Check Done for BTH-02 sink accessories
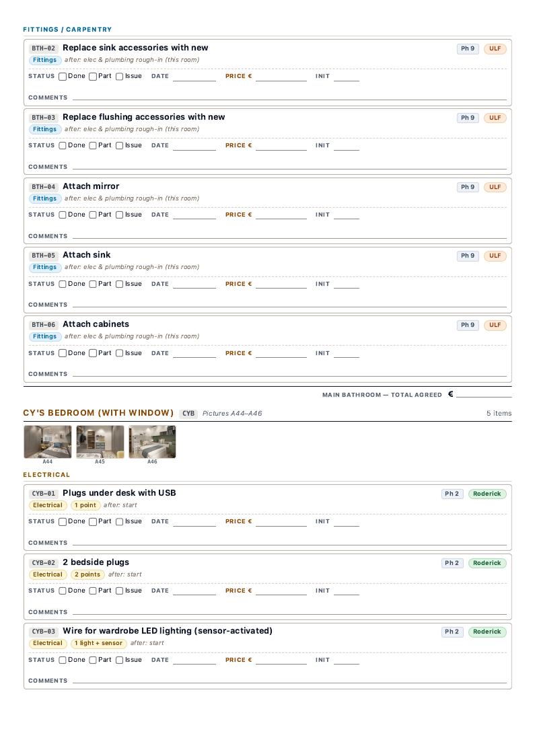 62,76
